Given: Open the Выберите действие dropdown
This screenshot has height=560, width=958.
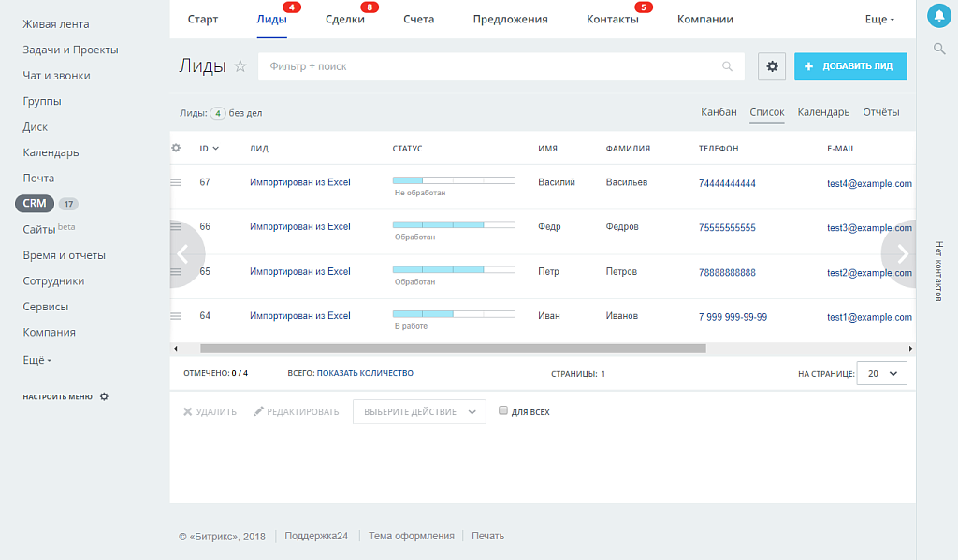Looking at the screenshot, I should [x=418, y=410].
